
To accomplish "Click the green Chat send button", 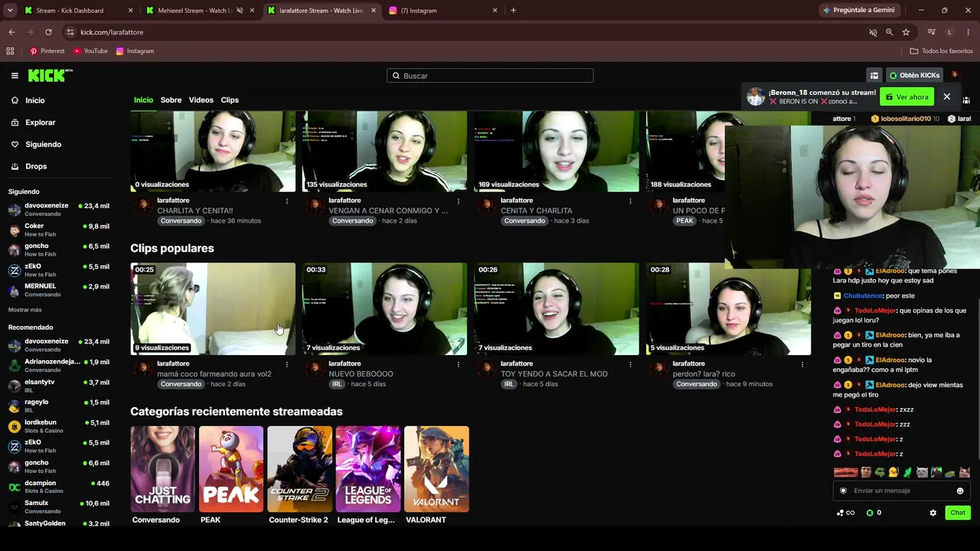I will pos(957,513).
